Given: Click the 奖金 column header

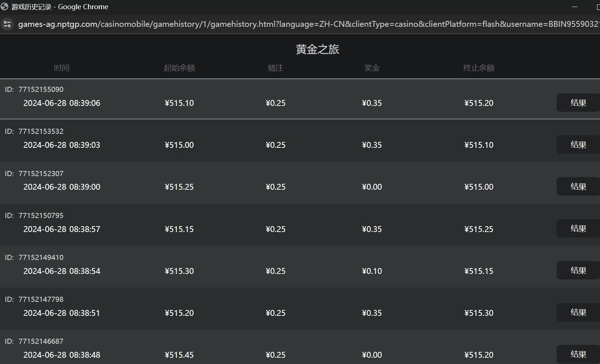Looking at the screenshot, I should (372, 68).
